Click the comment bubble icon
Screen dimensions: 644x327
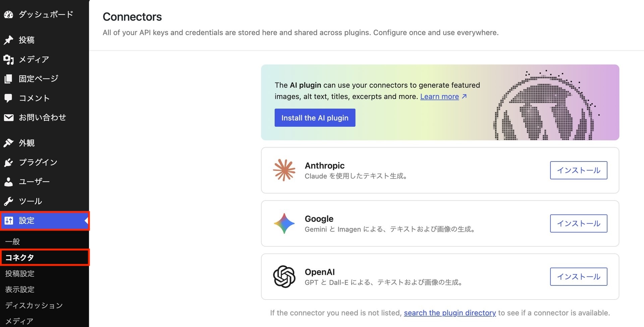[x=8, y=98]
